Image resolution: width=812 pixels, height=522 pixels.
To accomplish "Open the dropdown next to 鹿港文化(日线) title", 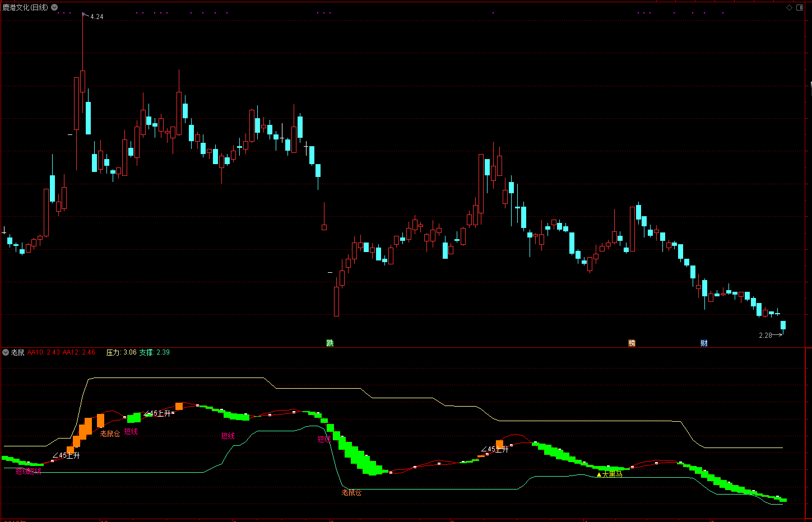I will [54, 7].
